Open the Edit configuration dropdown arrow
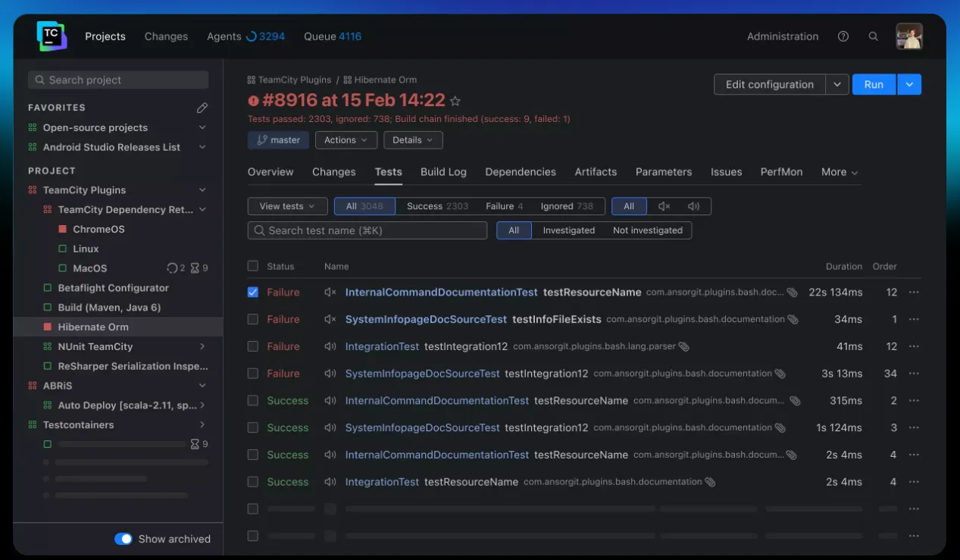 [x=836, y=85]
